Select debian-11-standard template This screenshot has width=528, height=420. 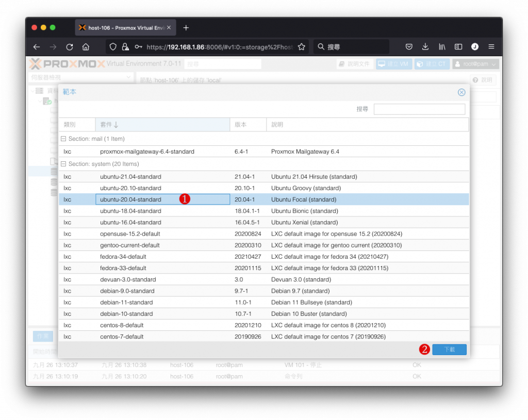[x=263, y=303]
